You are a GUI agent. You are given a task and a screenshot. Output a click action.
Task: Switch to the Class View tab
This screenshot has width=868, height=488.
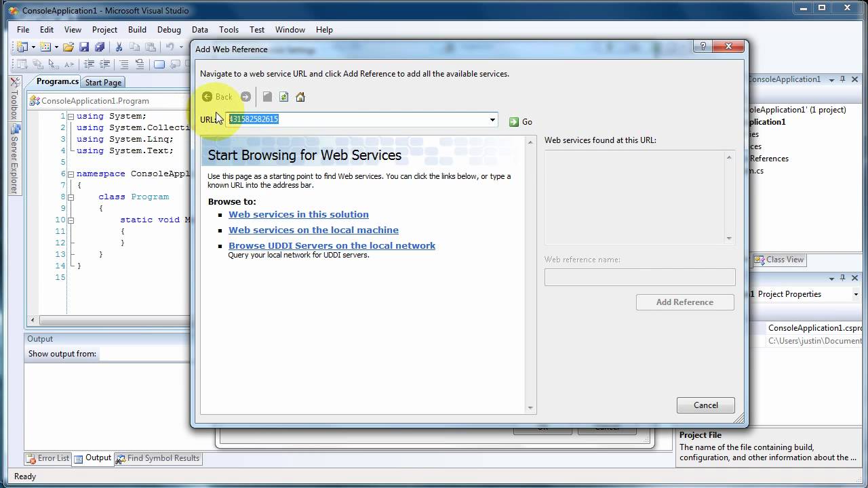(778, 260)
